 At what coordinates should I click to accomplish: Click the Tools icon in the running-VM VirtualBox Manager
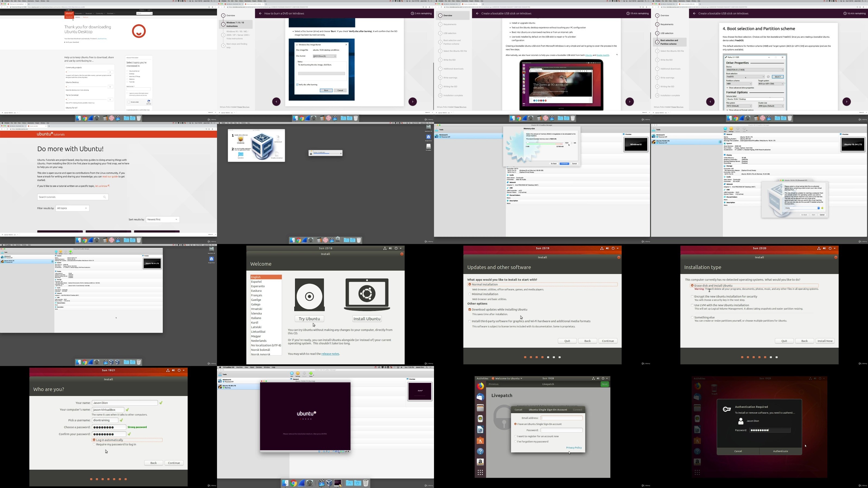220,374
